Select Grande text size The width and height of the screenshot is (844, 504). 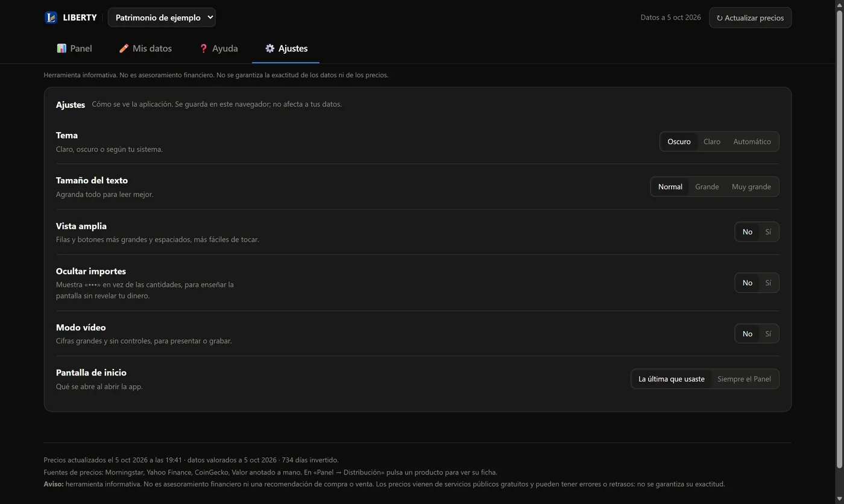coord(707,187)
